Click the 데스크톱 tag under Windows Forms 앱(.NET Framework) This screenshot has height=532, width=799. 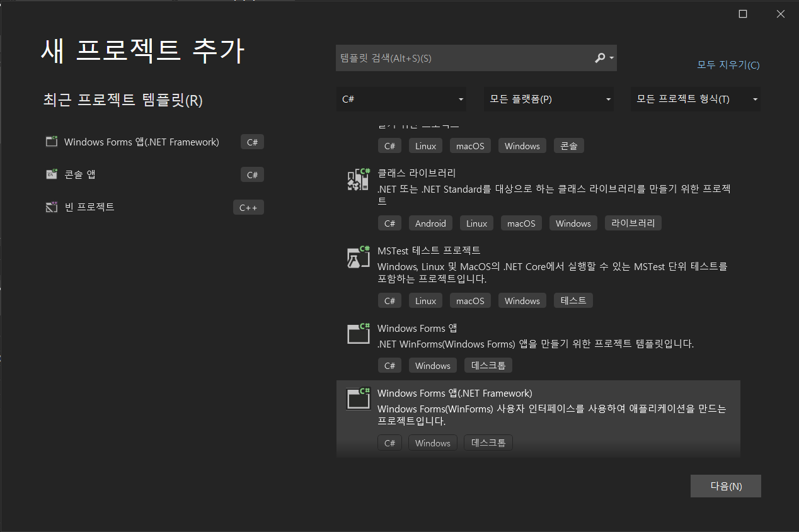488,443
